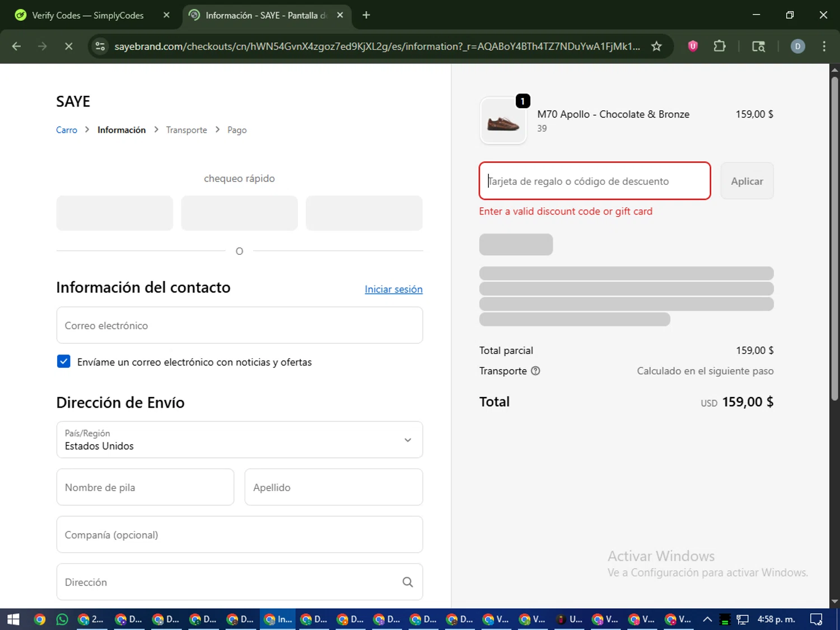
Task: Open WhatsApp from the taskbar
Action: pyautogui.click(x=62, y=619)
